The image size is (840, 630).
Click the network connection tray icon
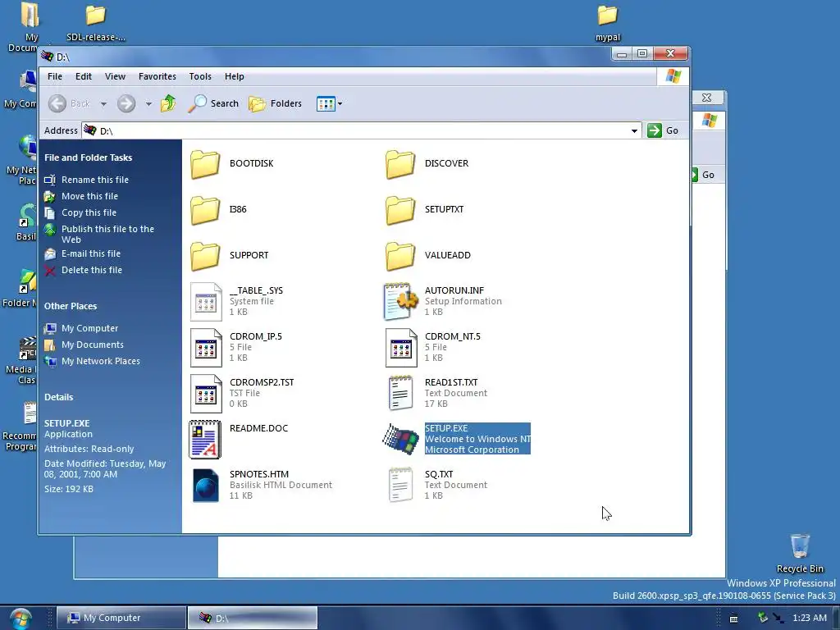[x=778, y=619]
